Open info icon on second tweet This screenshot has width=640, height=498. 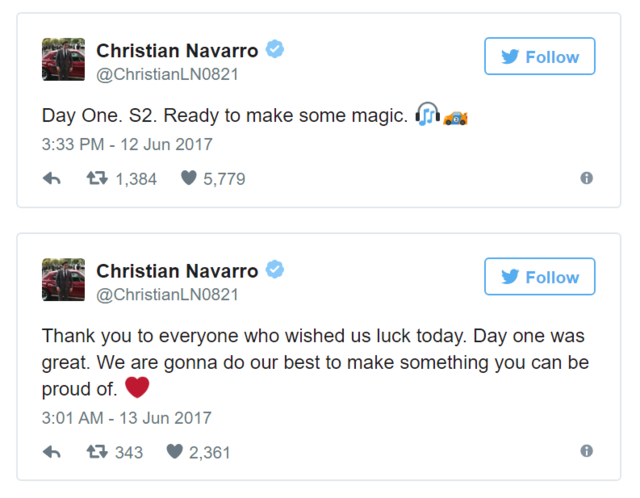click(x=586, y=451)
